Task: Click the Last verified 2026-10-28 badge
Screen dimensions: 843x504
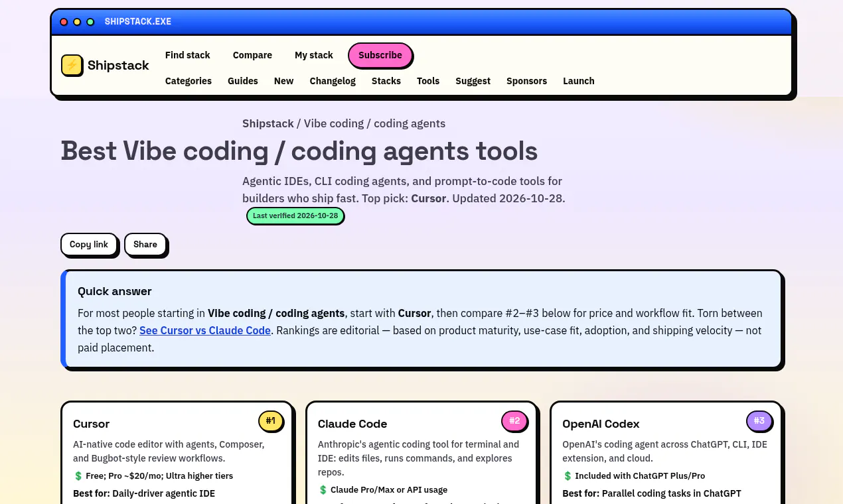Action: click(x=295, y=216)
